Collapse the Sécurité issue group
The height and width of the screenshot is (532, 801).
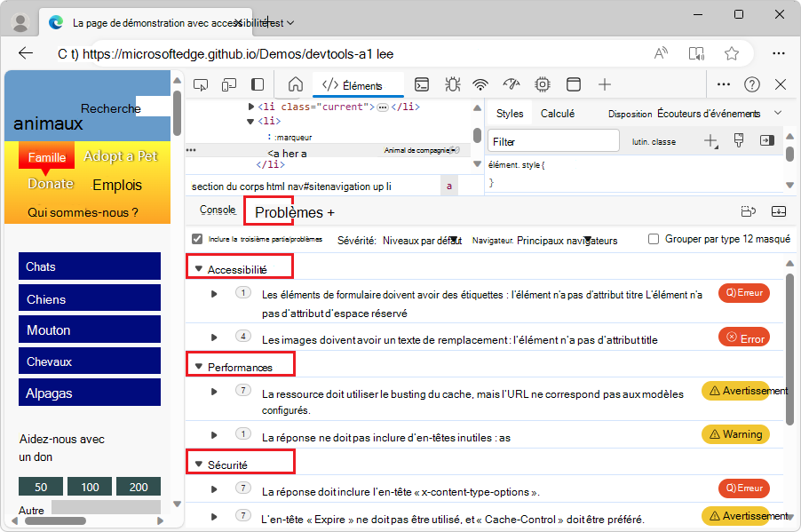pos(199,464)
